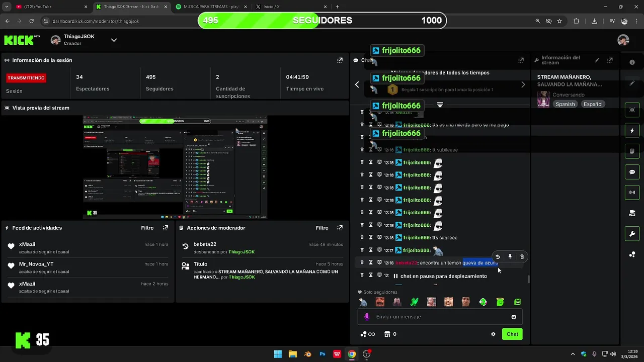Open ThiagoJSOK link under bebeta22 desbaneado
Viewport: 644px width, 362px height.
(x=242, y=252)
